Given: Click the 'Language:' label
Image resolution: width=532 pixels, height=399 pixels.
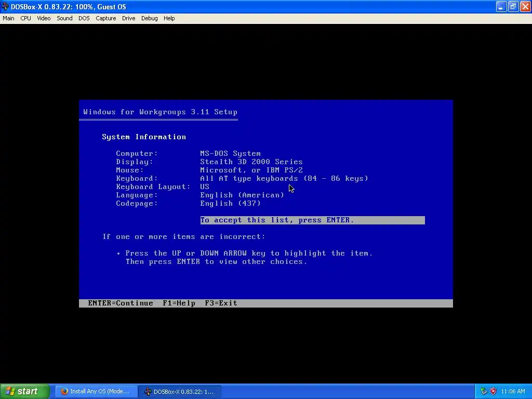Looking at the screenshot, I should (137, 195).
